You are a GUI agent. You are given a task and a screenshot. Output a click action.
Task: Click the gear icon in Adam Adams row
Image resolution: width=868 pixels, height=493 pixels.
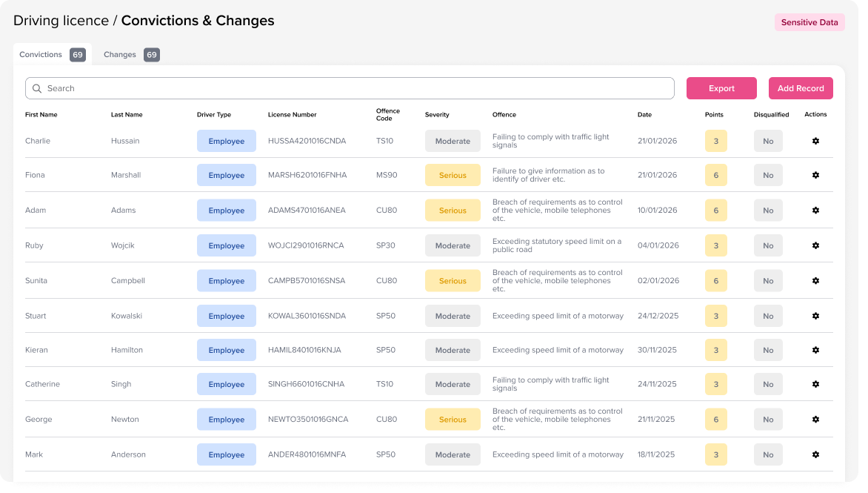815,211
